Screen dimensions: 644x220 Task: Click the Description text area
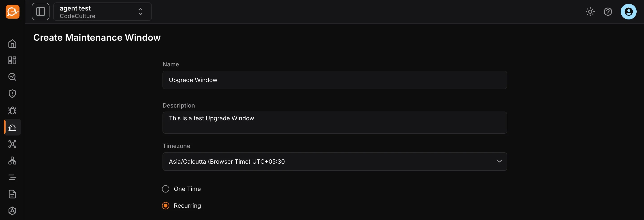(x=334, y=123)
